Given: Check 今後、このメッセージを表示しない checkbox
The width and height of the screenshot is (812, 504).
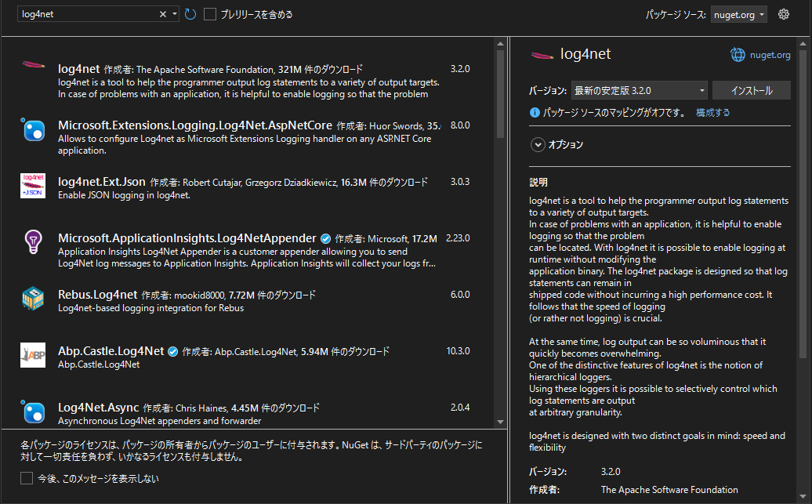Looking at the screenshot, I should point(27,478).
